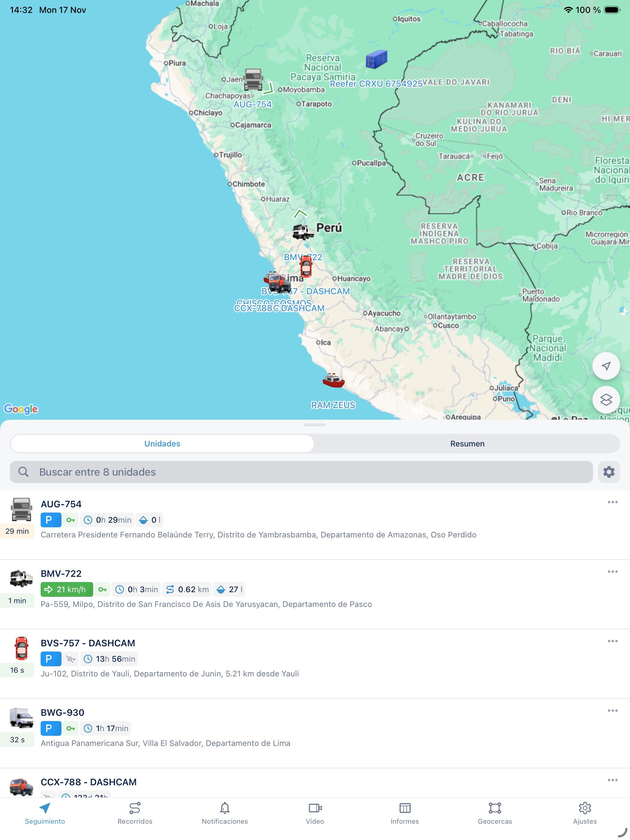Tap the battery indicator in status bar
Image resolution: width=630 pixels, height=840 pixels.
click(611, 10)
